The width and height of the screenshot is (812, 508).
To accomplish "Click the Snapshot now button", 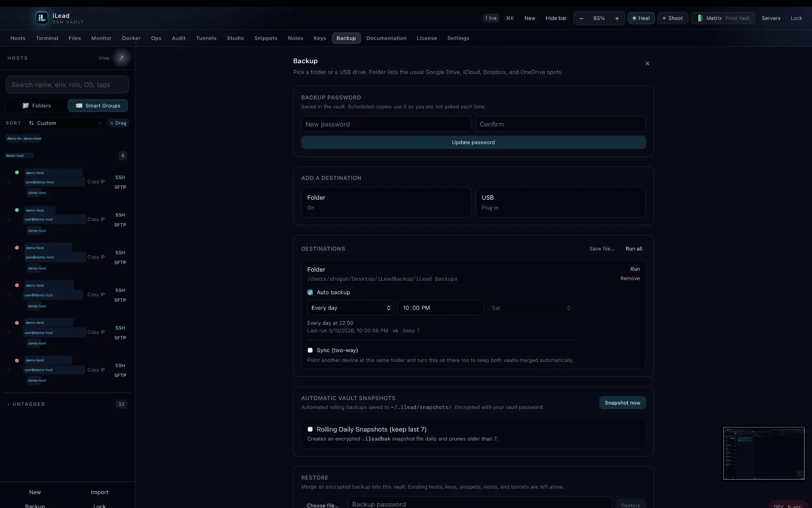I will tap(622, 403).
